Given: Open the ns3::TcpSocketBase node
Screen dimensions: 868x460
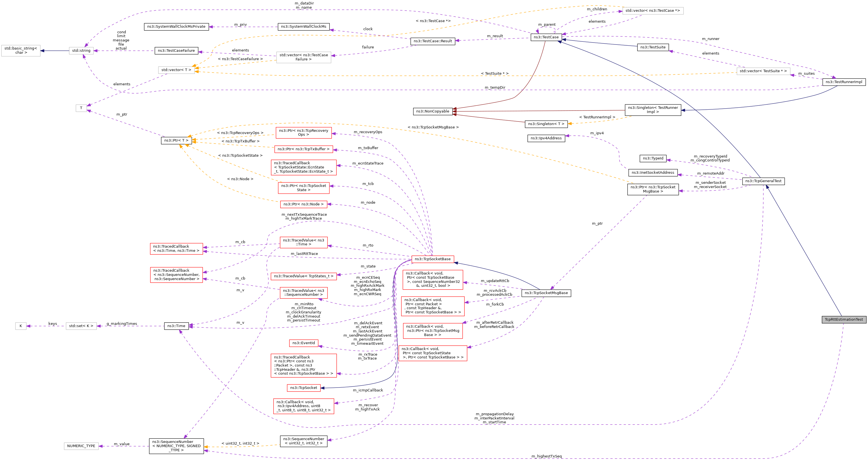Looking at the screenshot, I should click(432, 259).
